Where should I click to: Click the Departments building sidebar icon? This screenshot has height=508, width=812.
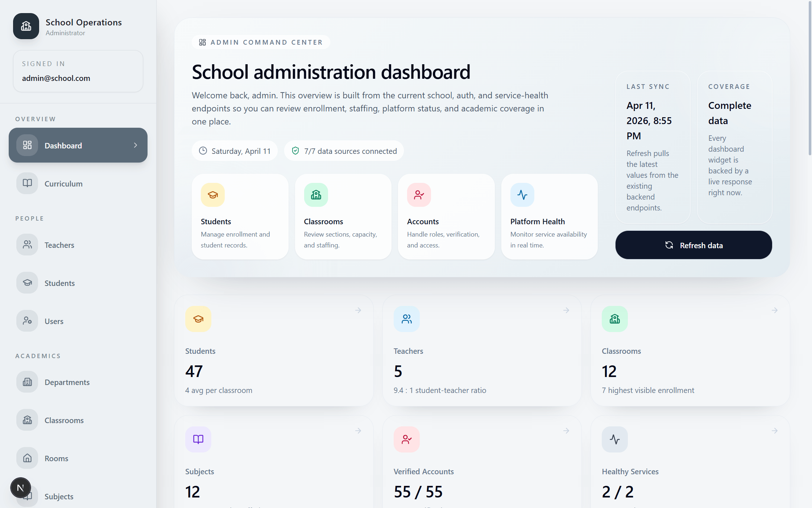27,382
